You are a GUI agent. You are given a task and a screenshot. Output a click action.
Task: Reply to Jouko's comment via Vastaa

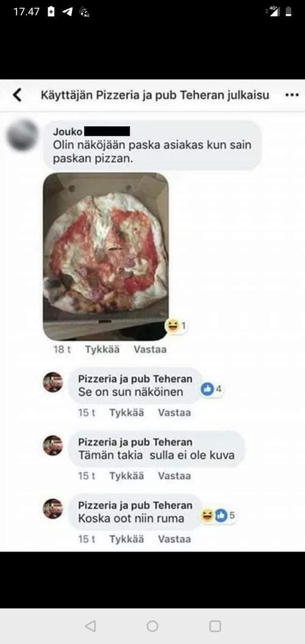[150, 349]
